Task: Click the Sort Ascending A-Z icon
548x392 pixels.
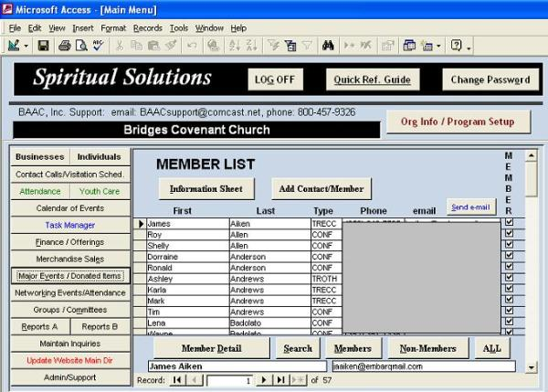Action: click(235, 46)
